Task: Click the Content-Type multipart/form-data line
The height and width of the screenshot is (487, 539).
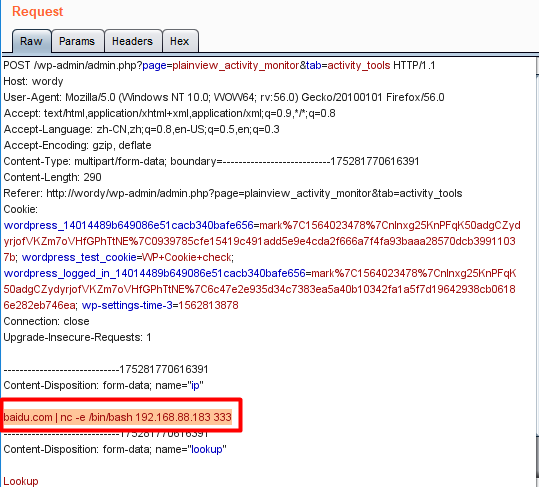Action: tap(211, 162)
